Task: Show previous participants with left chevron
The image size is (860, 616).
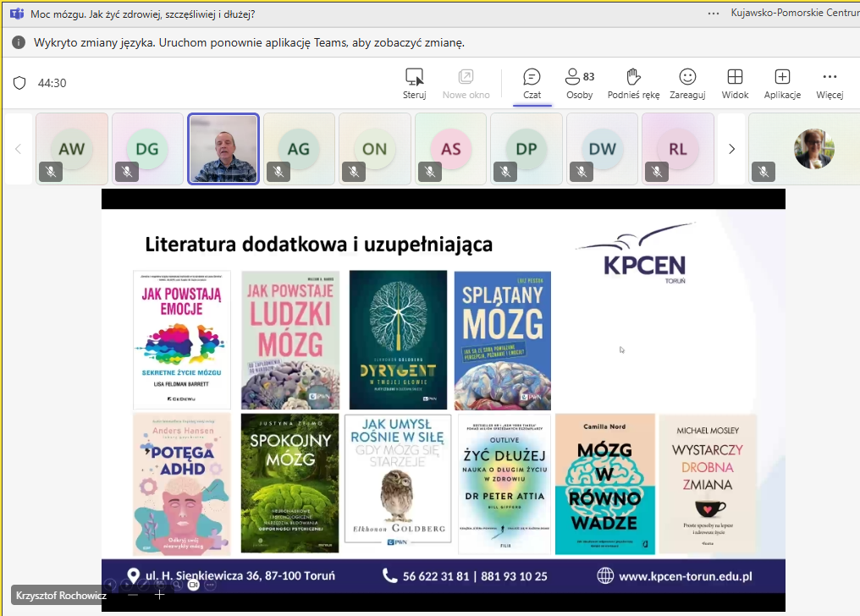Action: (x=18, y=149)
